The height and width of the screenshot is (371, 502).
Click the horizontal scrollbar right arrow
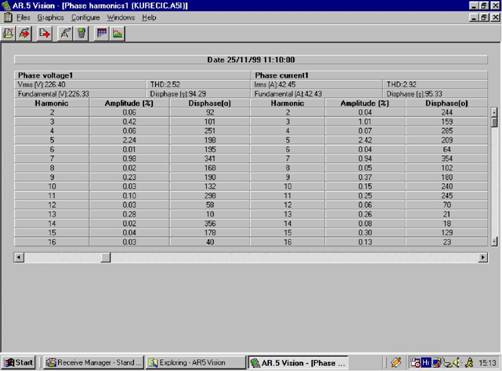coord(483,257)
